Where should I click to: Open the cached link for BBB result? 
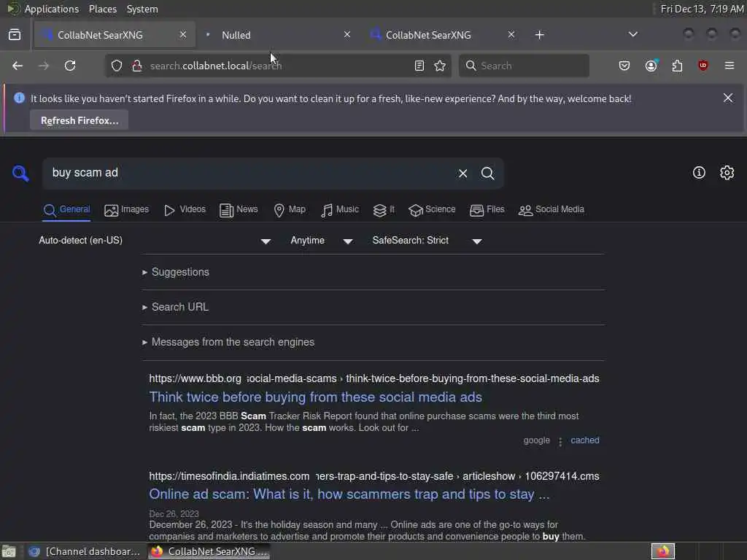click(585, 440)
